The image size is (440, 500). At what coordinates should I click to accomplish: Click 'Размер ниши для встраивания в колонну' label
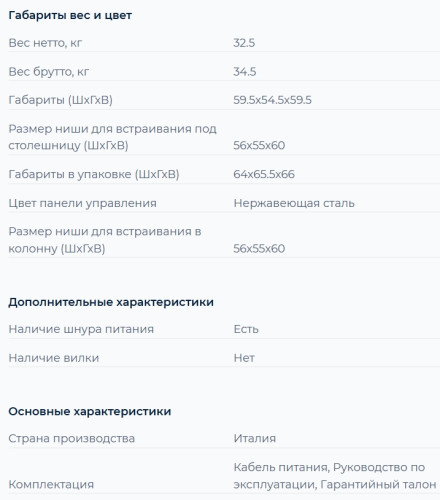(105, 240)
